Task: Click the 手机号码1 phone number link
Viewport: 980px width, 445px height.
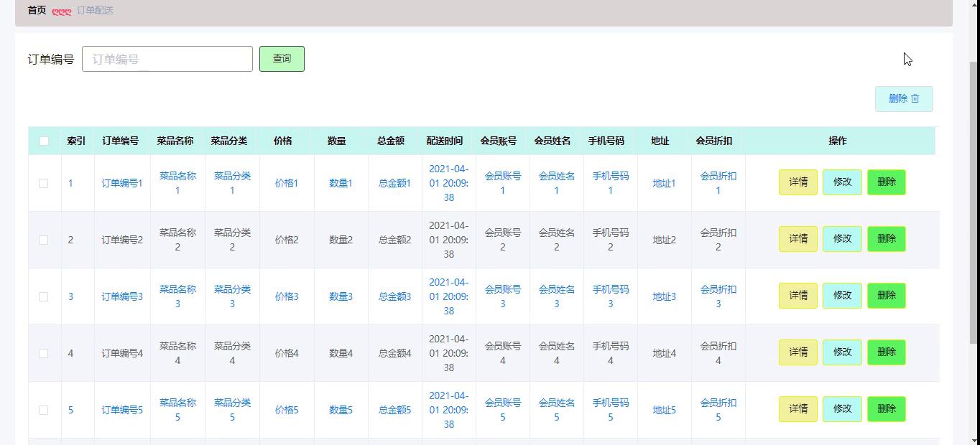Action: pos(610,182)
